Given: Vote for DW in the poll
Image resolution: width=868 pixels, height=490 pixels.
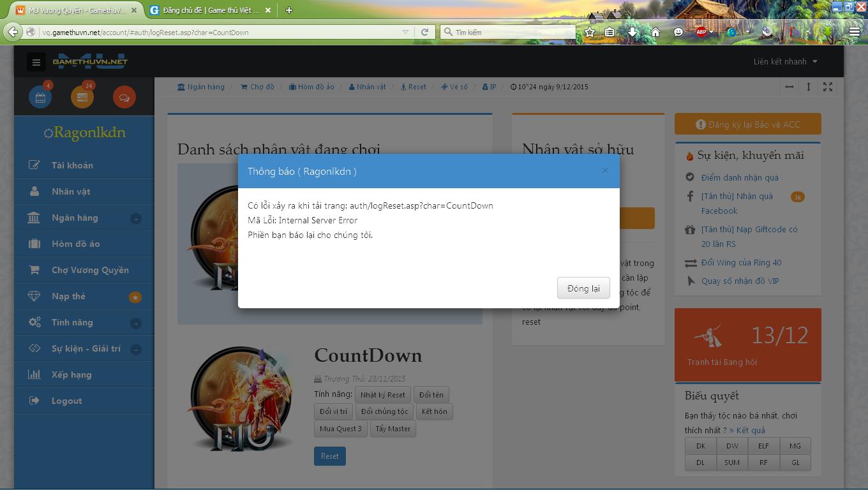Looking at the screenshot, I should tap(732, 446).
